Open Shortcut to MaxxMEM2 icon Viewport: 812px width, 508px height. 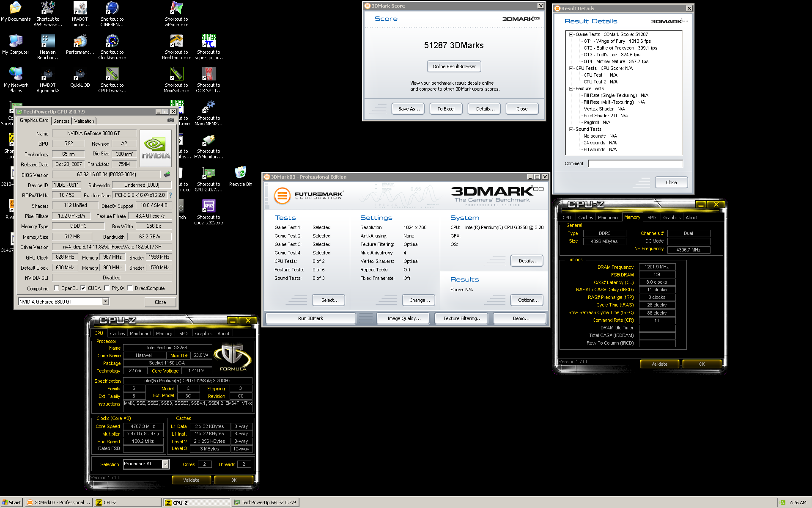click(x=208, y=113)
